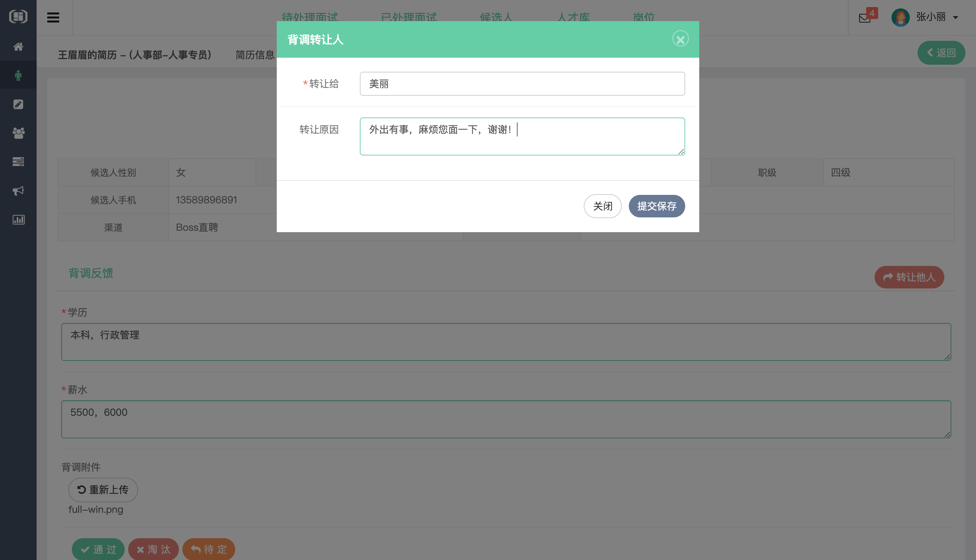Click the 转让给 input containing 美丽
976x560 pixels.
522,83
